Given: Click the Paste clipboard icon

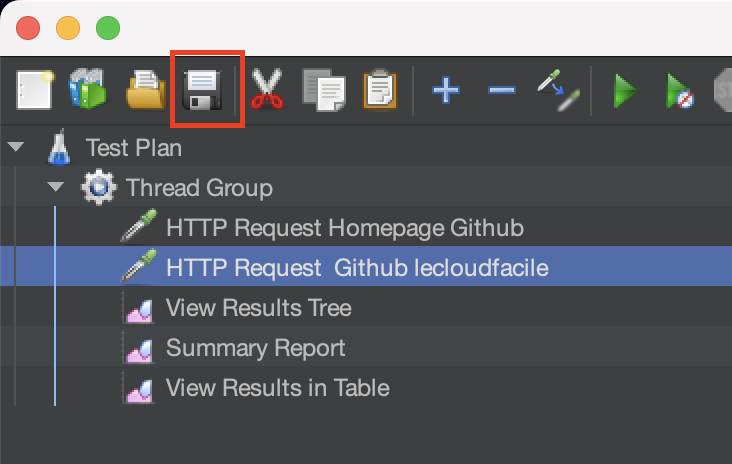Looking at the screenshot, I should 379,92.
